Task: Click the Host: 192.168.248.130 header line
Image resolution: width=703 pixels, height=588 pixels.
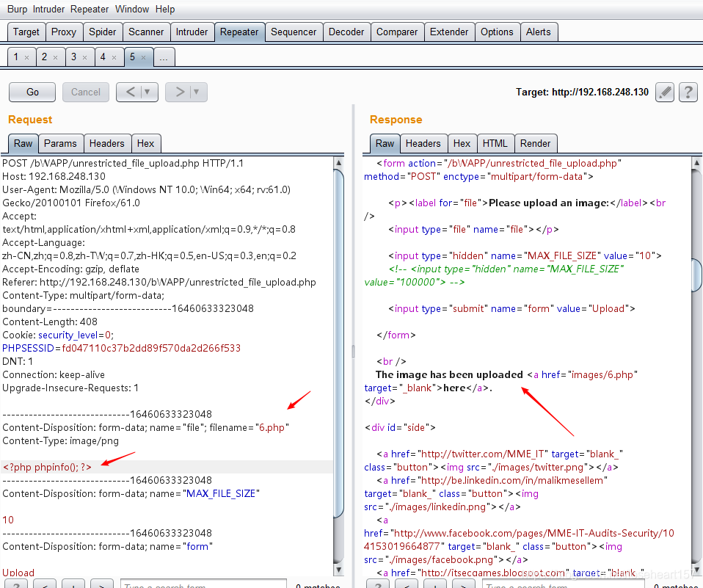Action: [54, 176]
